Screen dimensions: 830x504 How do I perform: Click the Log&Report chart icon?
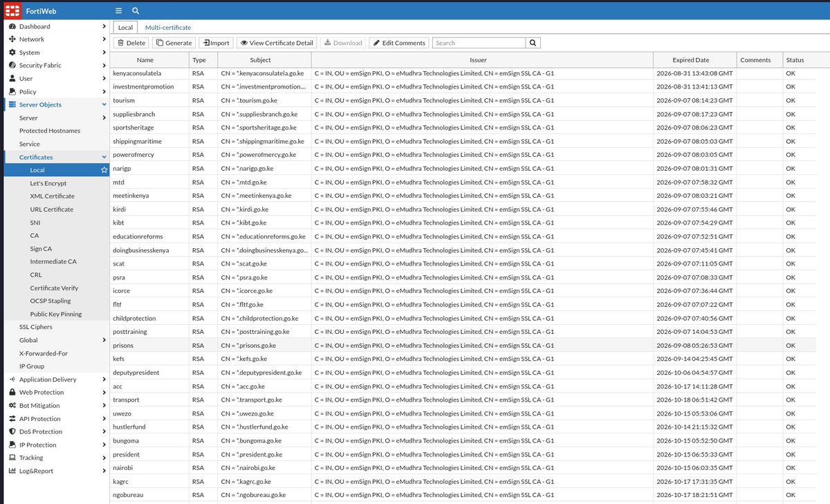pos(12,471)
